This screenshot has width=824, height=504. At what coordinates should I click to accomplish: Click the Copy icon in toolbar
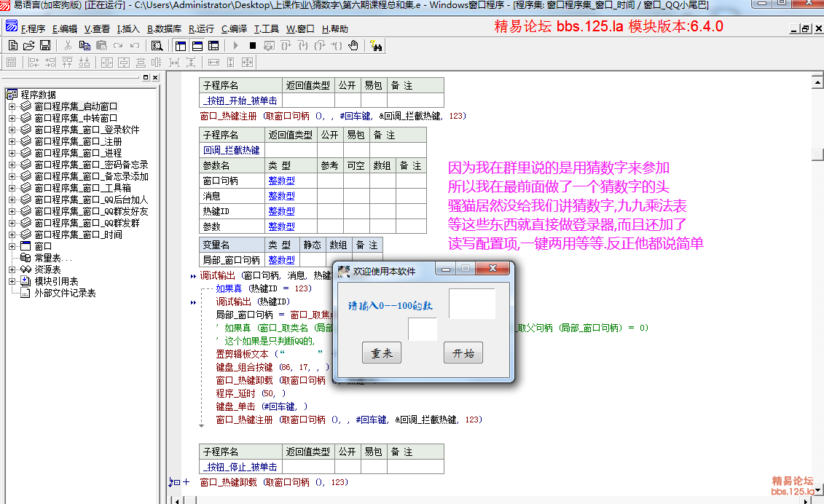(84, 45)
